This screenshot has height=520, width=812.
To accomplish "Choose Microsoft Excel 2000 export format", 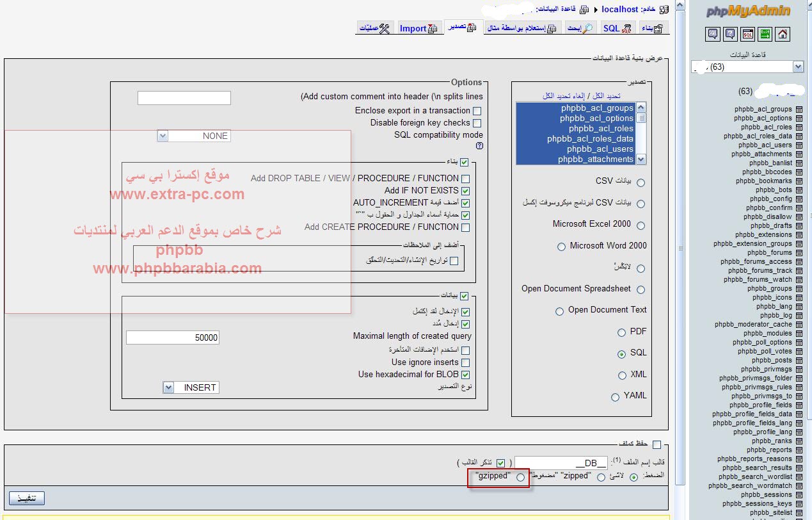I will point(641,225).
